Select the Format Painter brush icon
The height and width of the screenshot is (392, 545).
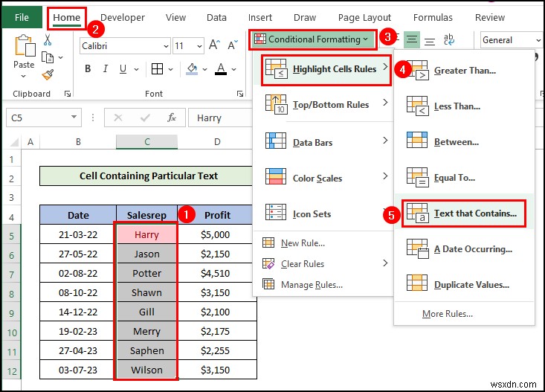tap(48, 74)
